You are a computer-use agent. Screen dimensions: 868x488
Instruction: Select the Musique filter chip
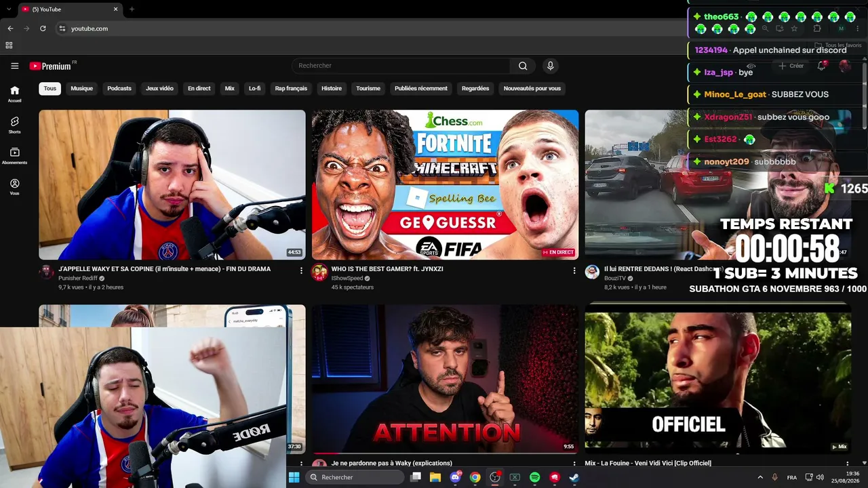(81, 88)
